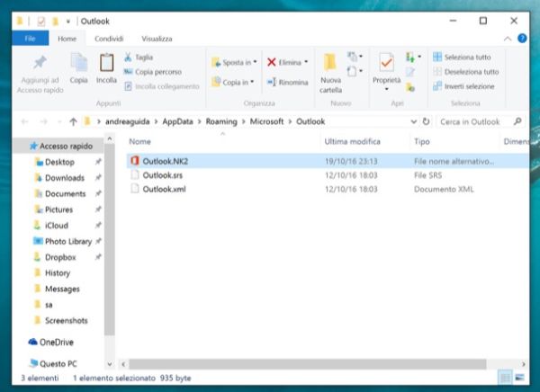Select the Outlook.NK2 file
This screenshot has height=392, width=540.
(166, 161)
